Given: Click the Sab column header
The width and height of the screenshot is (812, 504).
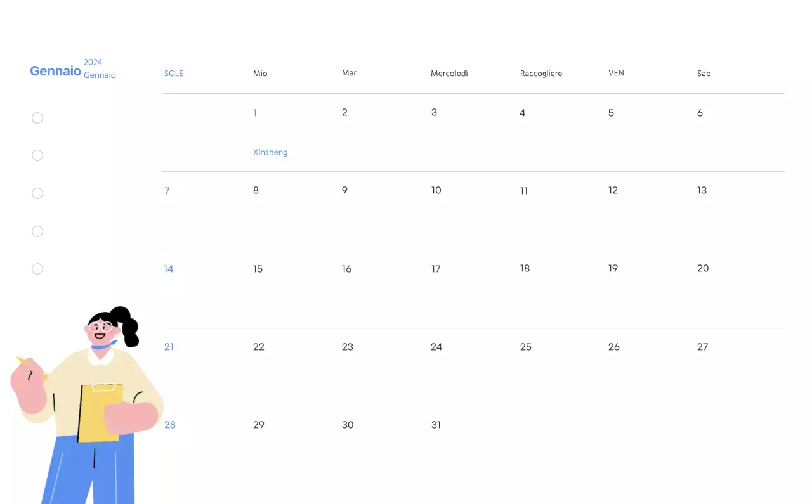Looking at the screenshot, I should tap(704, 73).
